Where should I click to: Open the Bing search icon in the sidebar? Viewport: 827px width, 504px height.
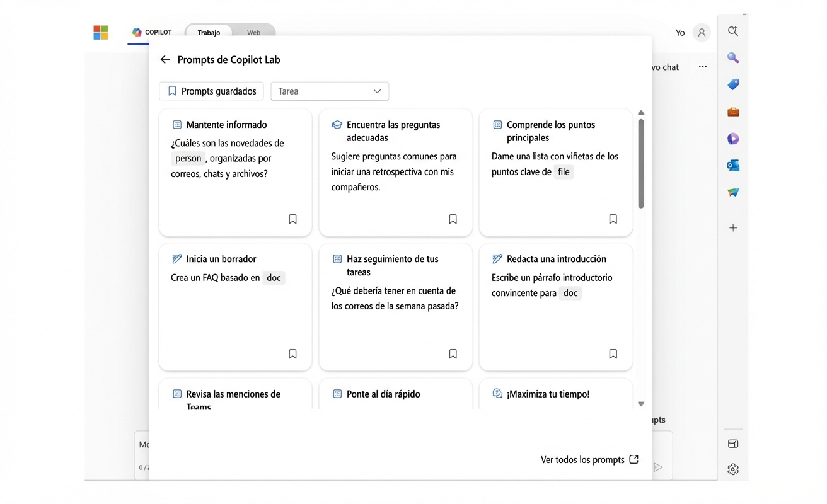tap(733, 57)
